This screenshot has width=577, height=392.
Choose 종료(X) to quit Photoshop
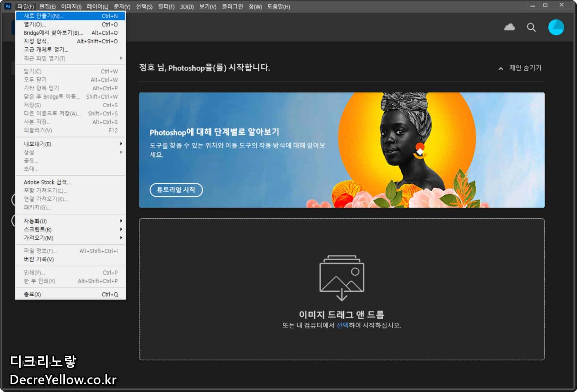(71, 294)
